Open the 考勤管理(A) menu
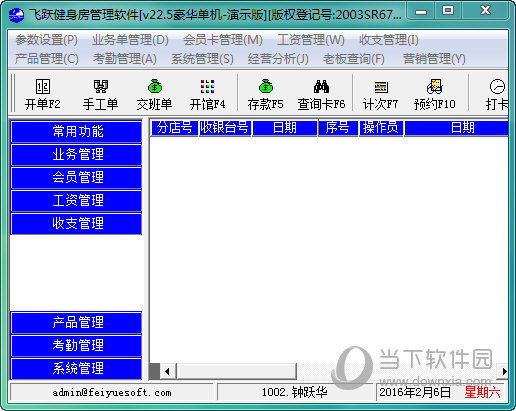This screenshot has height=411, width=516. pos(125,59)
